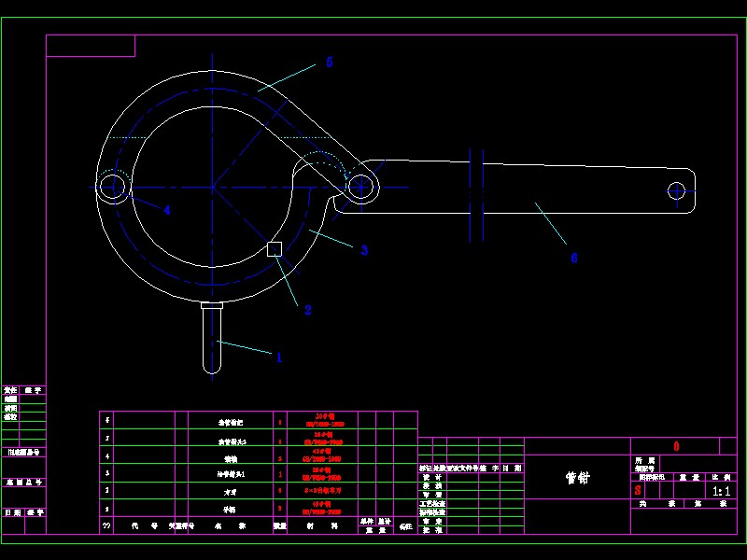Click the red 0 in title block
Viewport: 747px width, 560px height.
tap(676, 446)
